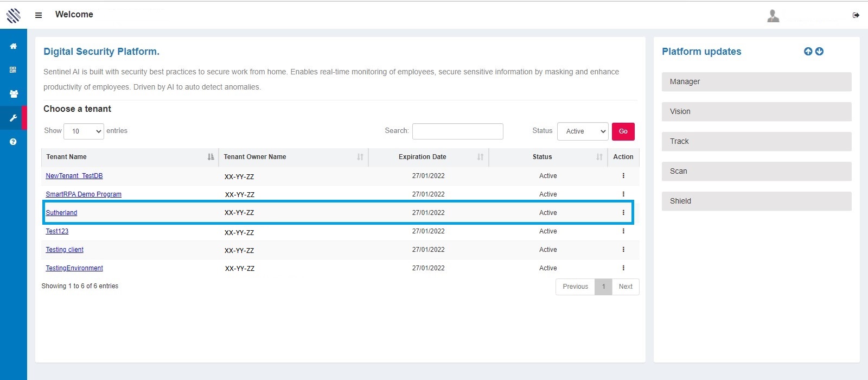868x380 pixels.
Task: Go to the Next page of results
Action: (626, 287)
